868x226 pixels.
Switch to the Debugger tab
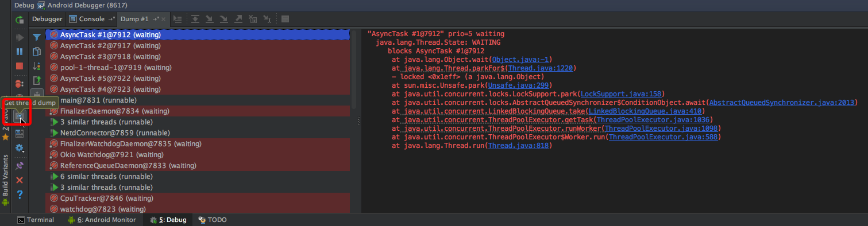click(47, 19)
